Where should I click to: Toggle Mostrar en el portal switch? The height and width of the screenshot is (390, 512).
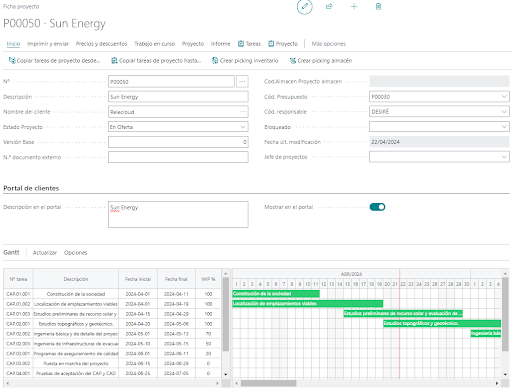pos(377,207)
